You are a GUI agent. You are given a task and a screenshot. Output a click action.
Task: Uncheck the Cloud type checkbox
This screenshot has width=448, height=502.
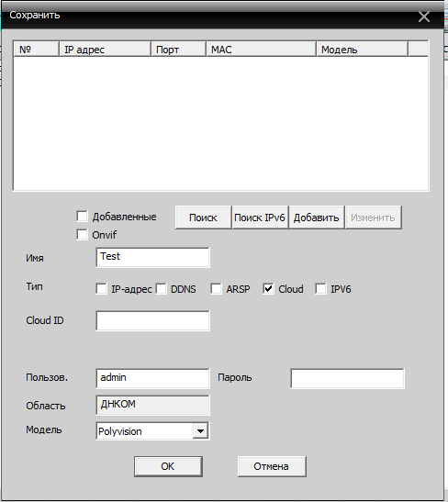point(268,289)
